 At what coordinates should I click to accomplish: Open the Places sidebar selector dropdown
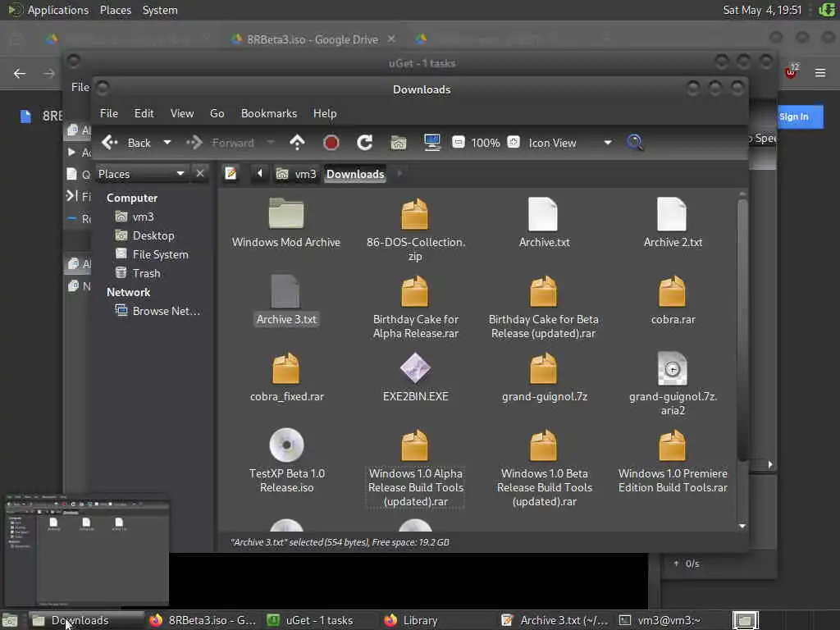[x=141, y=174]
